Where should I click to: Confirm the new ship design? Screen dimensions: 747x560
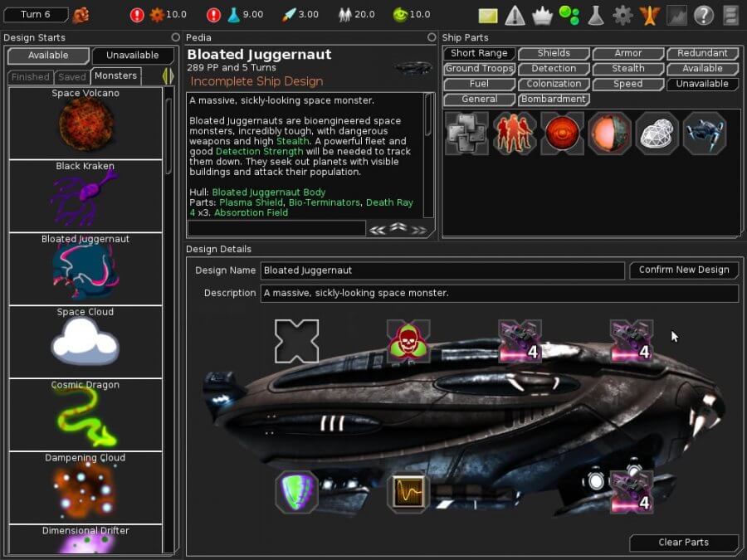pos(684,270)
